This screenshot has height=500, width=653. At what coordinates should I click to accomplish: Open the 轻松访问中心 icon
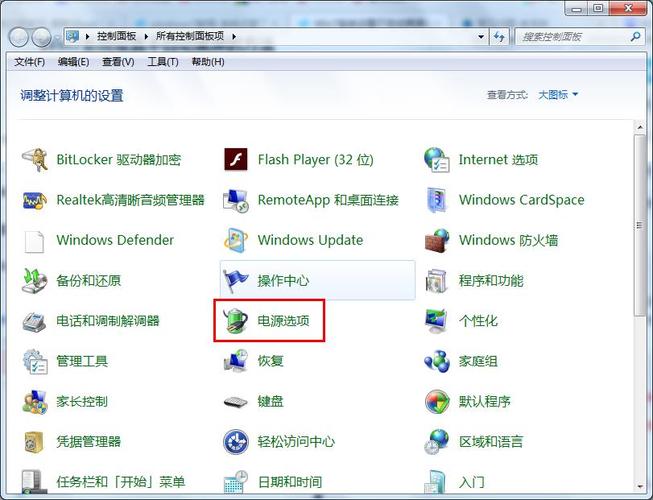pos(236,442)
